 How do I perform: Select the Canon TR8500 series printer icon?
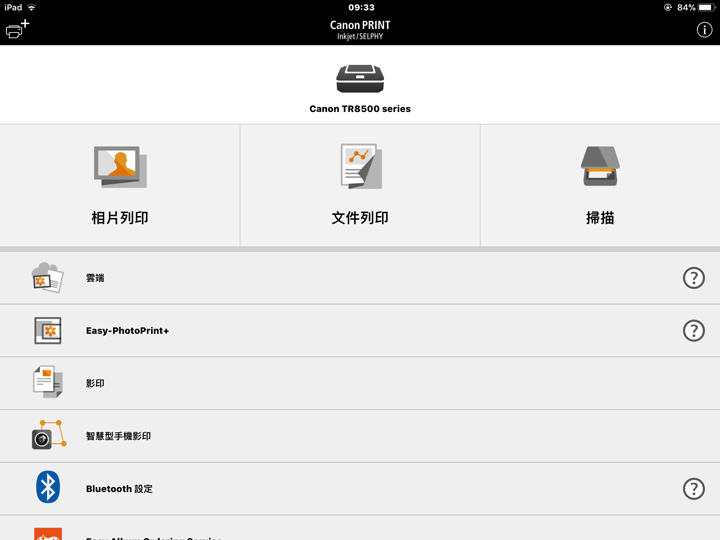[360, 79]
